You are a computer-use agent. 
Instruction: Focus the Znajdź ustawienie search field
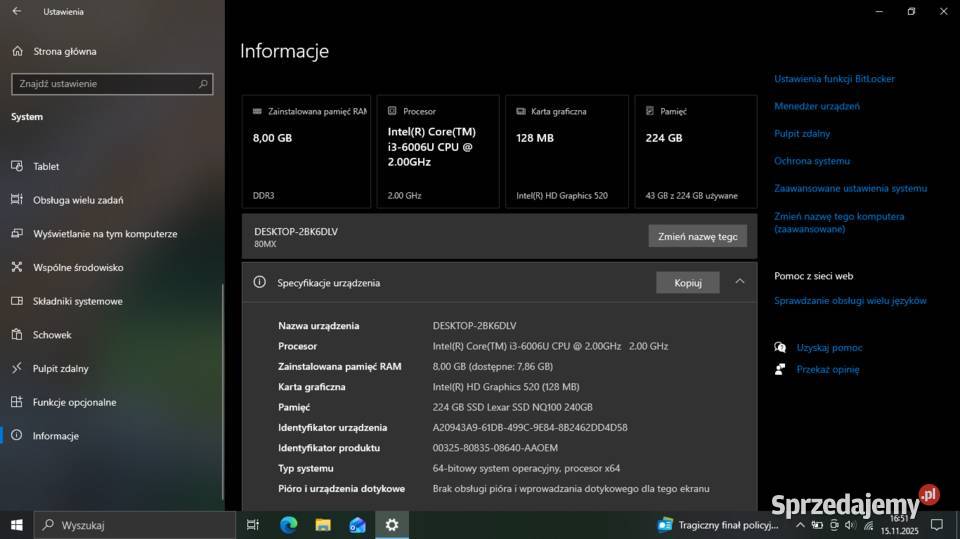coord(112,84)
